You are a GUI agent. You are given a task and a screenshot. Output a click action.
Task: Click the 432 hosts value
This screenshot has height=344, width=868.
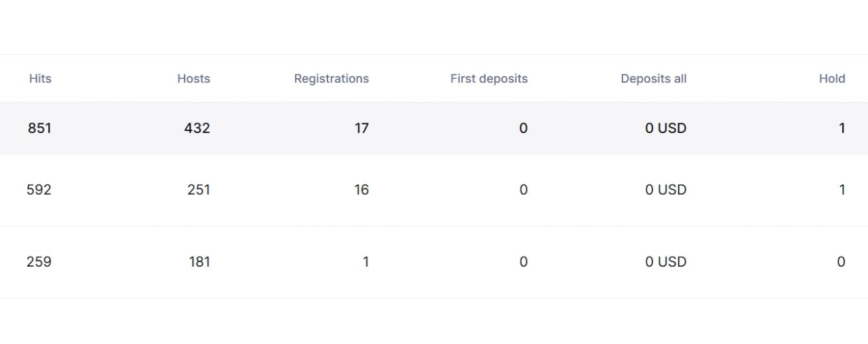(x=197, y=128)
